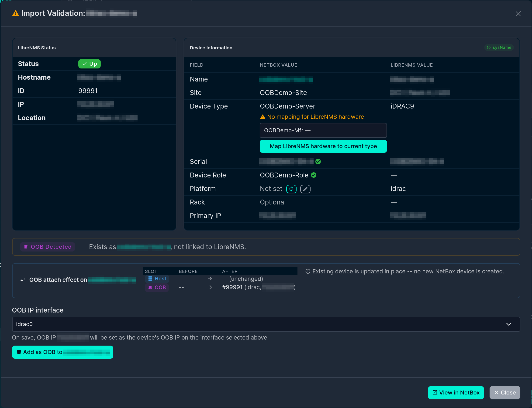Click the OOBDemo-Server device type value
The height and width of the screenshot is (408, 532).
pyautogui.click(x=287, y=106)
